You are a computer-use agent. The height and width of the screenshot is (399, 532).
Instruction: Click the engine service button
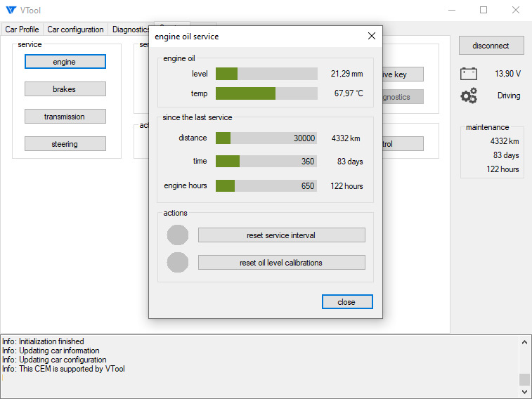click(65, 62)
